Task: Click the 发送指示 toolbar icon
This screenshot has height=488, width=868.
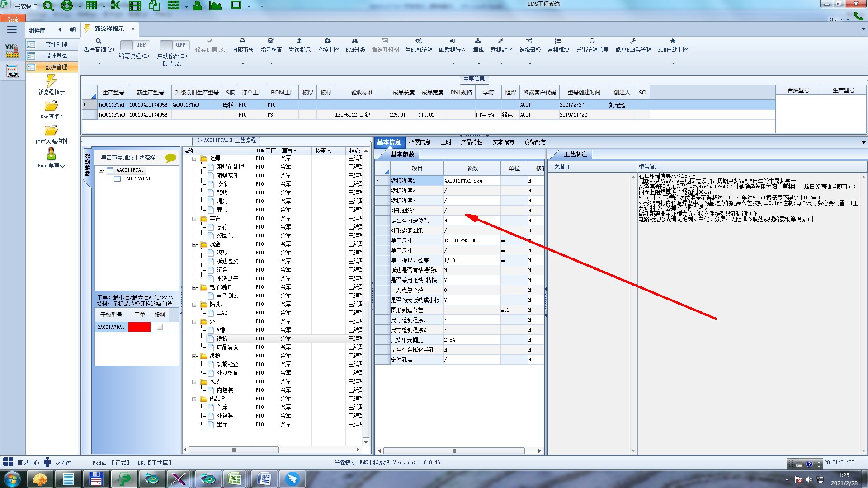Action: tap(299, 41)
